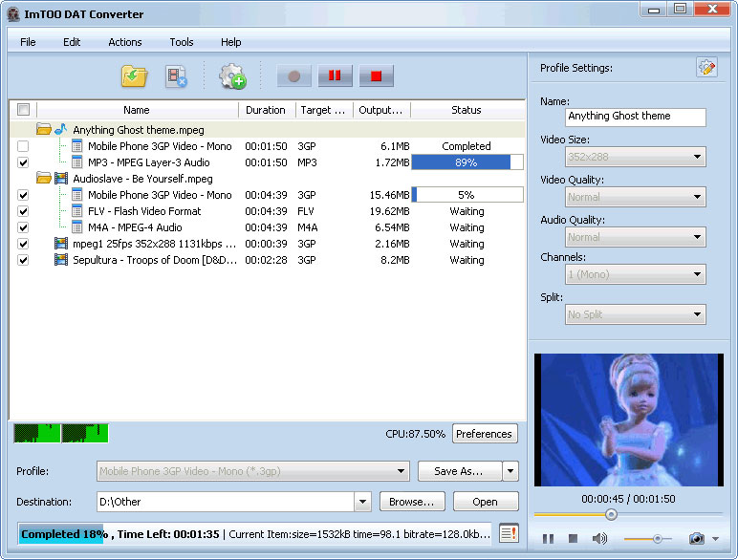Toggle the FLV - Flash Video Format checkbox
738x560 pixels.
coord(23,211)
